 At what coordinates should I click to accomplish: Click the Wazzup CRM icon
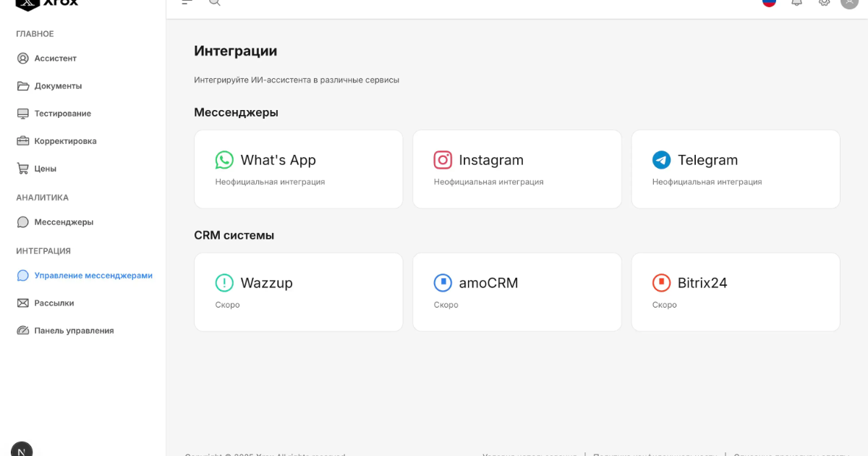(224, 283)
